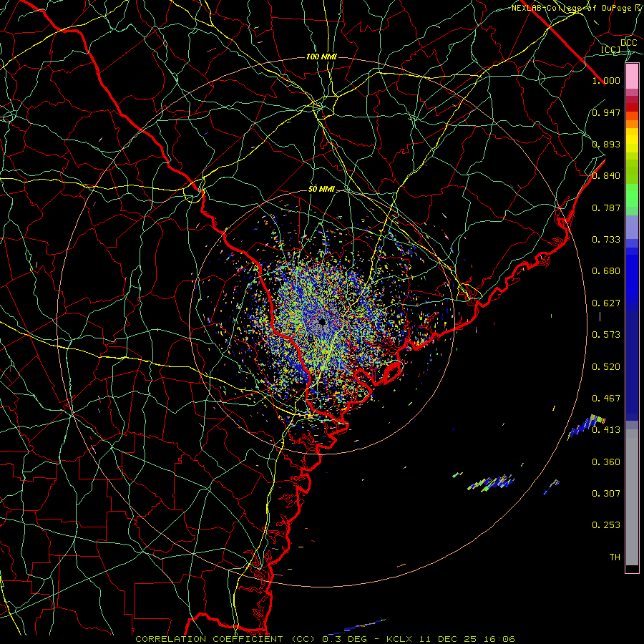This screenshot has height=644, width=644.
Task: Click the 0.520 scale value
Action: (x=606, y=367)
